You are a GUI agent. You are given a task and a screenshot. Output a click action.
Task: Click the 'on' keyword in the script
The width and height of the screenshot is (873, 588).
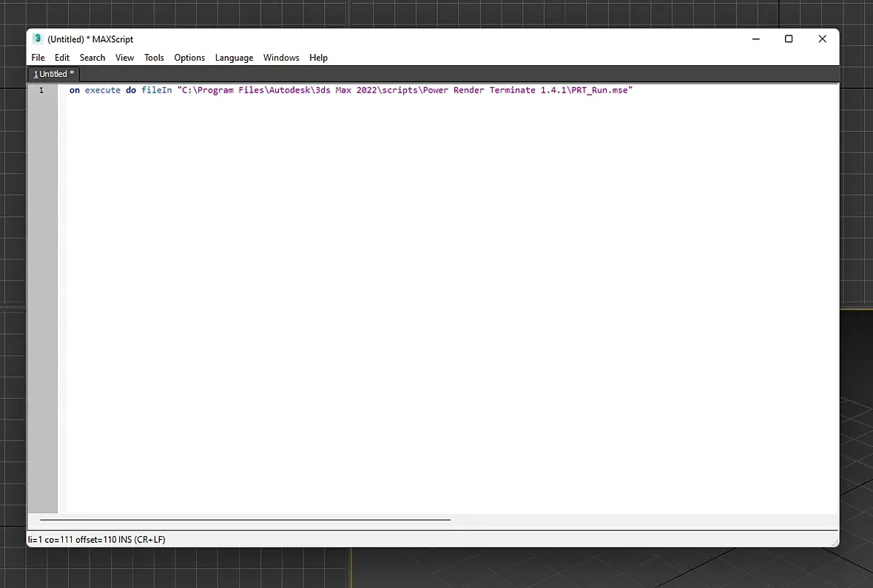[x=75, y=90]
